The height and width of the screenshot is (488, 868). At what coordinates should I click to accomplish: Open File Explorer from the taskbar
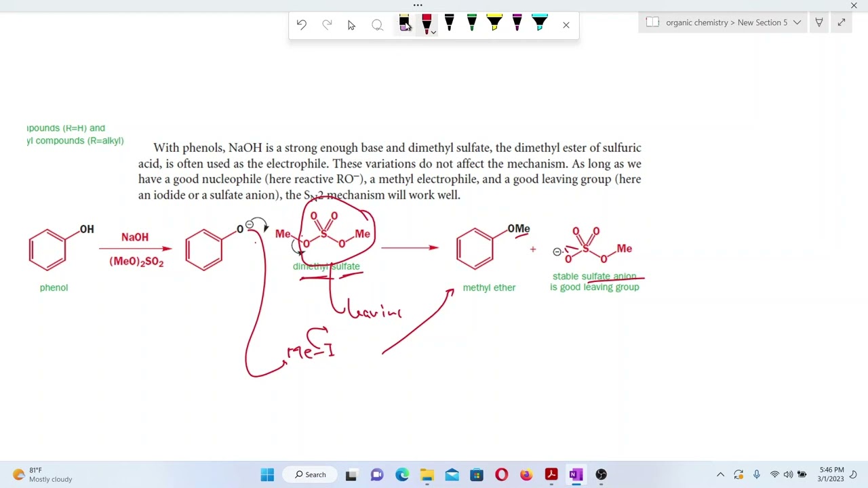427,474
